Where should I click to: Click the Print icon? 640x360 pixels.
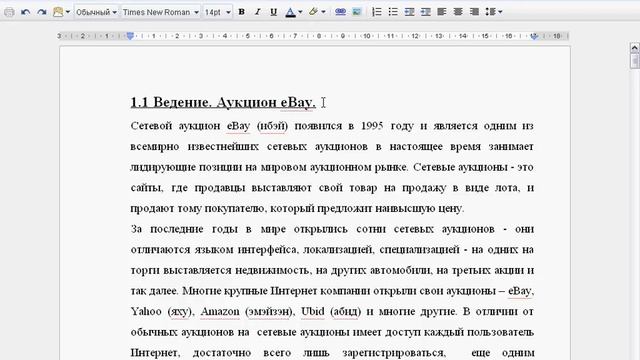(9, 12)
